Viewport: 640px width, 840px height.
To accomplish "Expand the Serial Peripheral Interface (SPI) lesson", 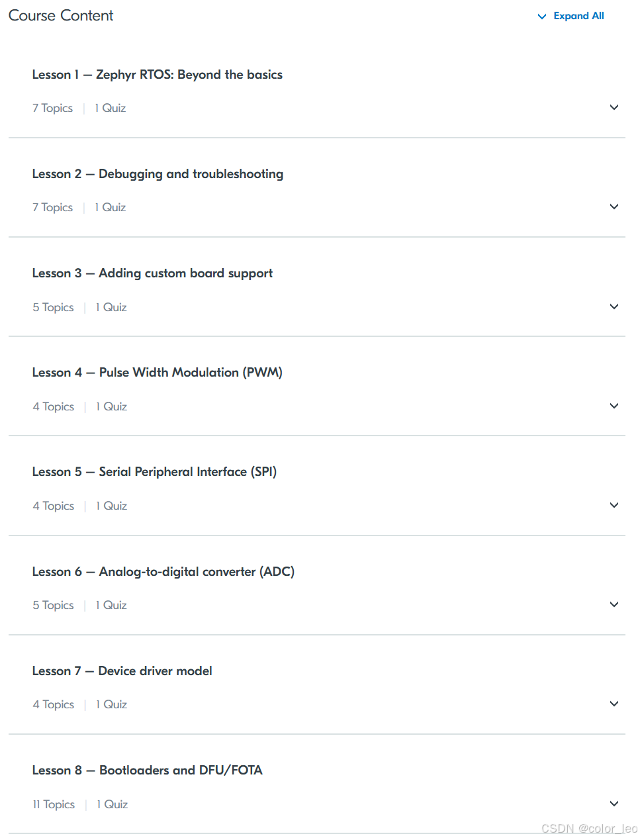I will pyautogui.click(x=614, y=505).
